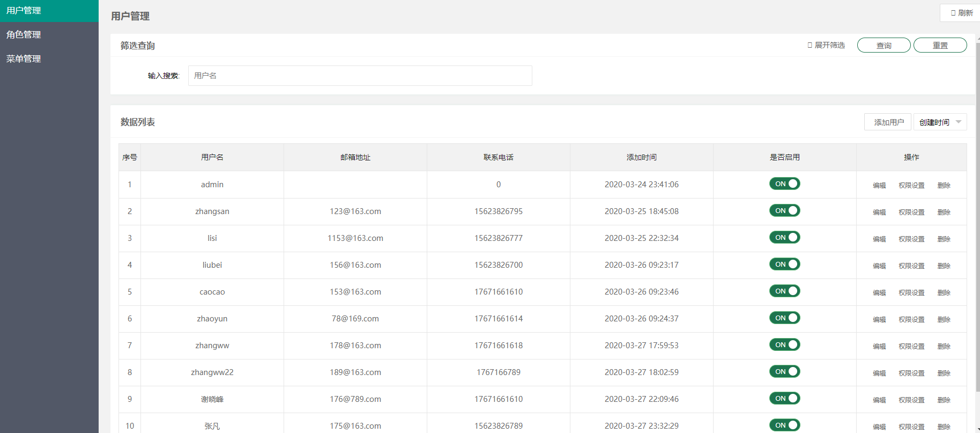Open 菜单管理 in the sidebar
The width and height of the screenshot is (980, 433).
(24, 58)
